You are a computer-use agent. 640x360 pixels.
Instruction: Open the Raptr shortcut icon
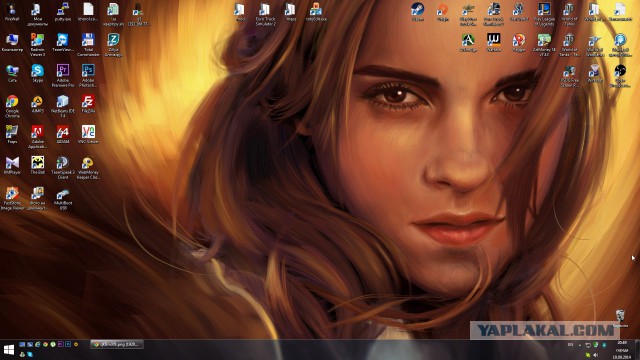[519, 42]
